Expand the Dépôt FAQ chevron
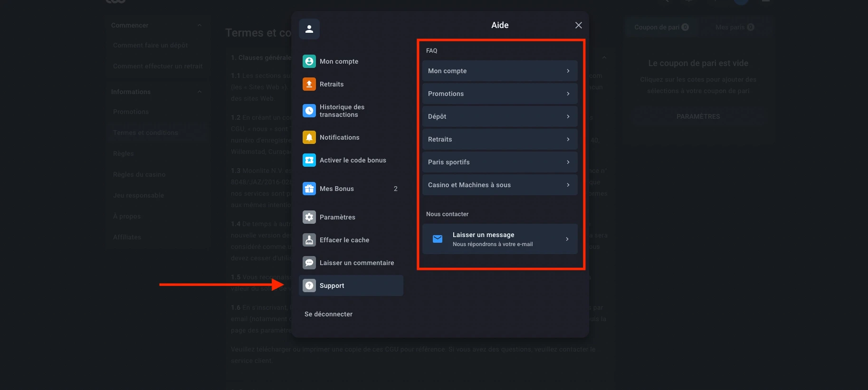The image size is (868, 390). pos(568,116)
